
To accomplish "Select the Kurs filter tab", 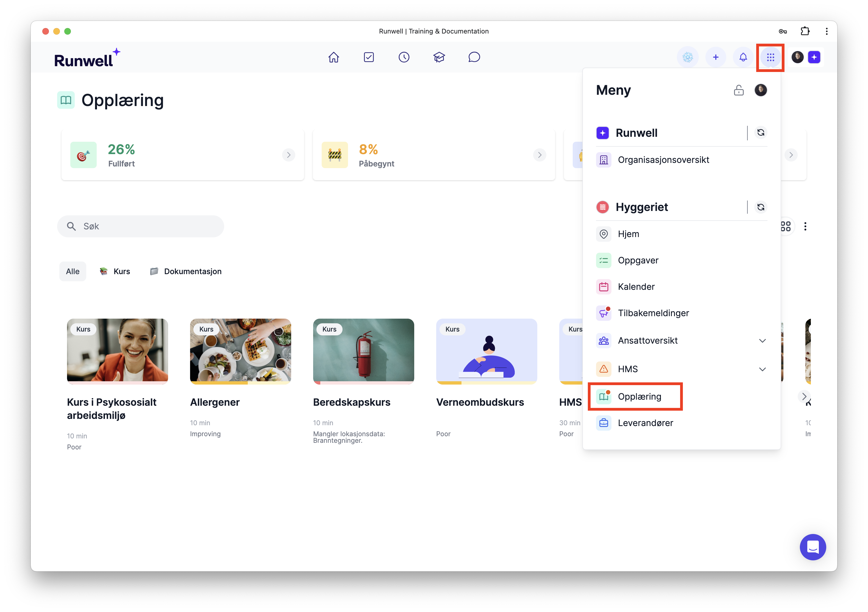I will coord(115,271).
